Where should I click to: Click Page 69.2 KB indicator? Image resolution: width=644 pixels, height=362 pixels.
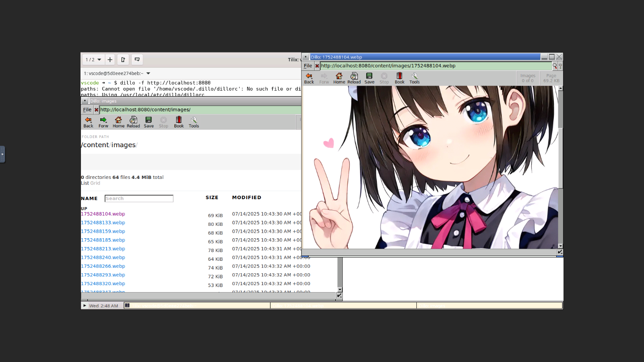551,78
